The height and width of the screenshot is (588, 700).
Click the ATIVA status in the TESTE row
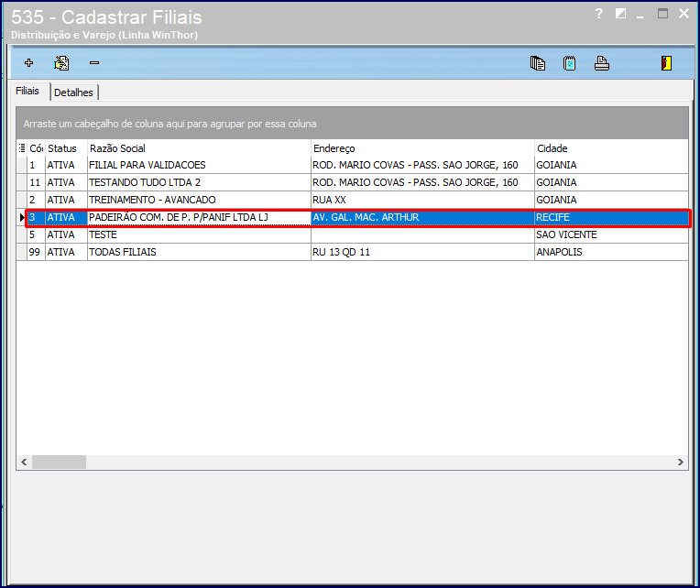[66, 234]
